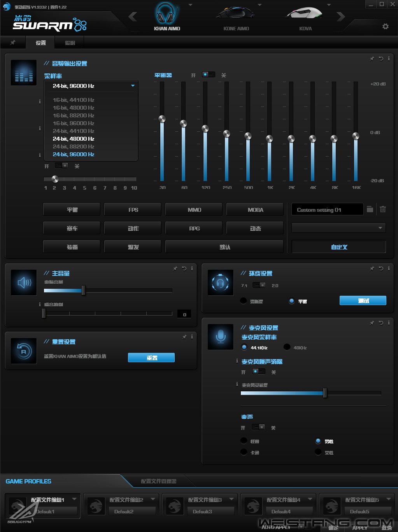Reset the sound output settings panel
Image resolution: width=398 pixels, height=532 pixels.
point(381,59)
